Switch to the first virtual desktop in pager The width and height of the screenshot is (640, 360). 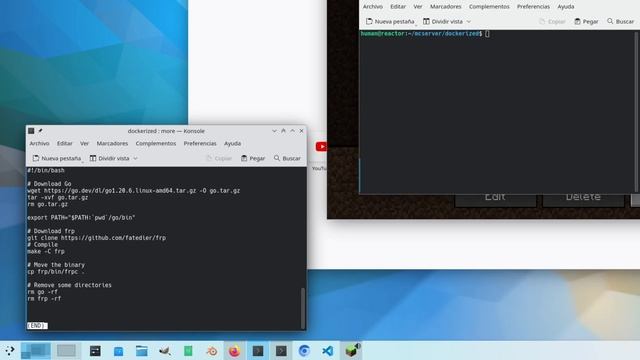(x=36, y=351)
